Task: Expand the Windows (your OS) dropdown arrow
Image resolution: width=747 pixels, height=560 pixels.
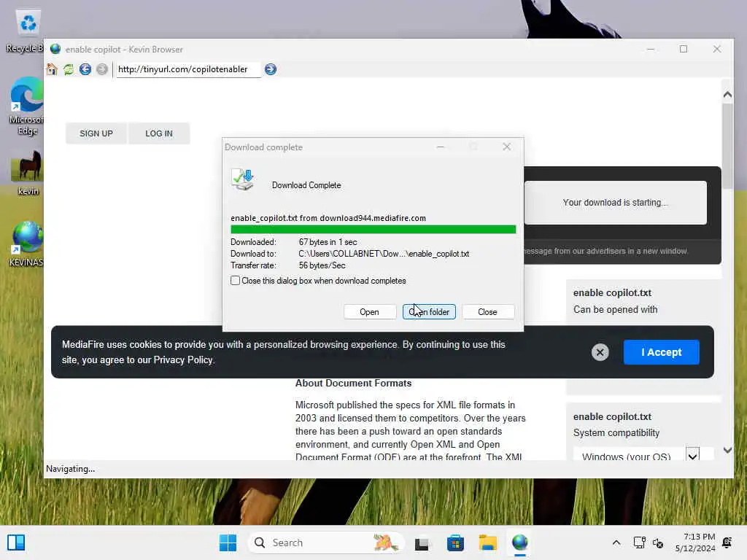Action: tap(693, 455)
